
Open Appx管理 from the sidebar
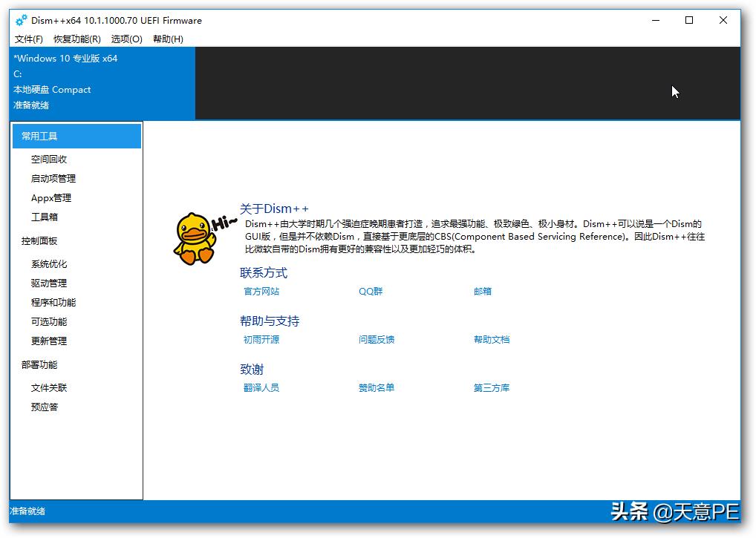click(x=50, y=197)
